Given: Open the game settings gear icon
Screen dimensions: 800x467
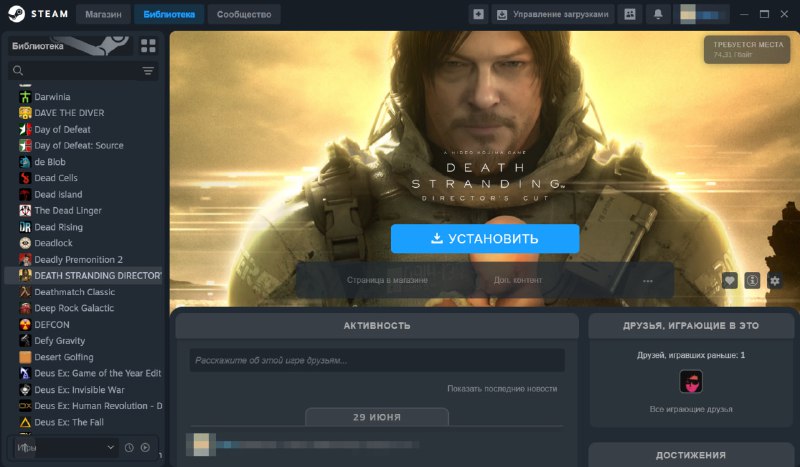Looking at the screenshot, I should pos(774,280).
